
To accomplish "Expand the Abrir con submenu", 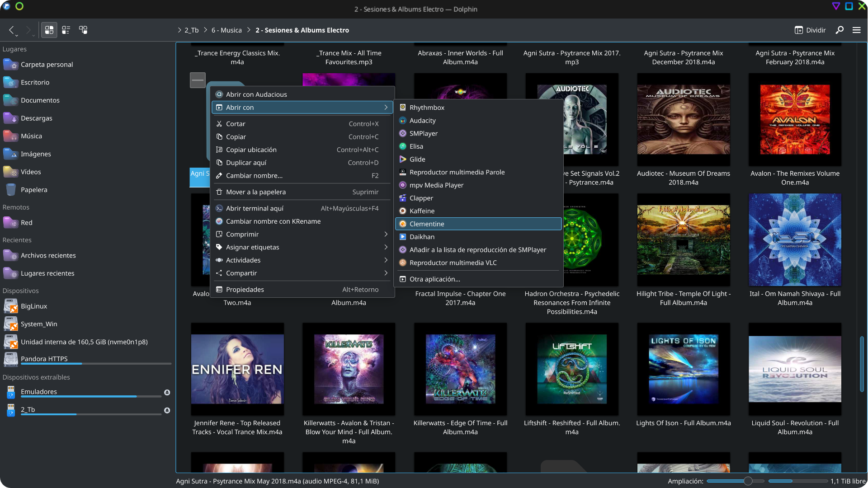I will 302,108.
